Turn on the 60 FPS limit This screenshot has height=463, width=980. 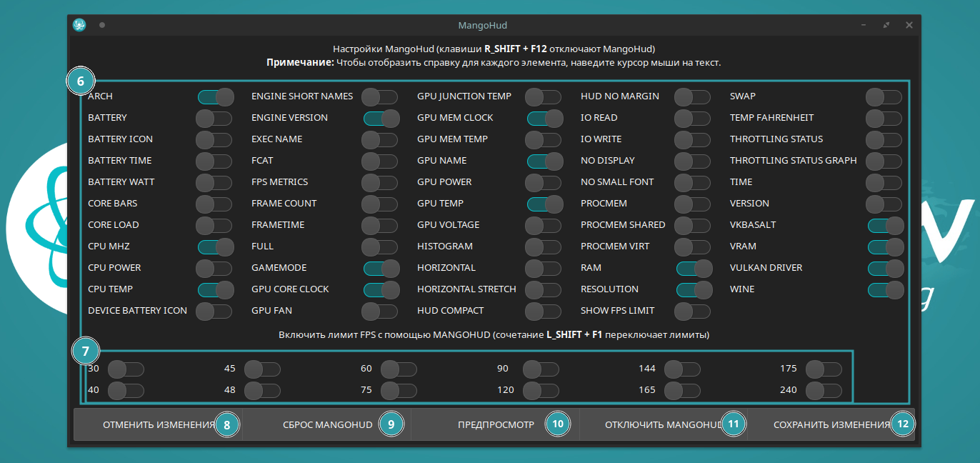(x=399, y=369)
